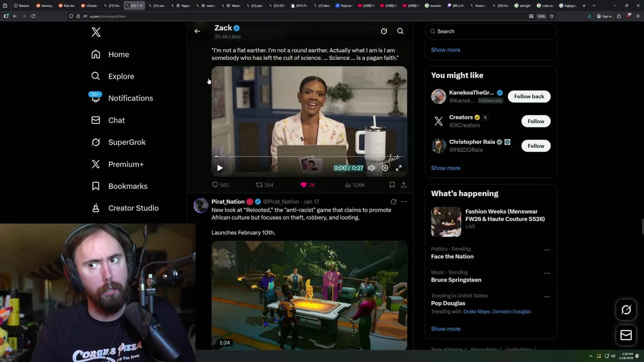This screenshot has height=362, width=644.
Task: Open the Jan 17 post timestamp
Action: coord(311,202)
